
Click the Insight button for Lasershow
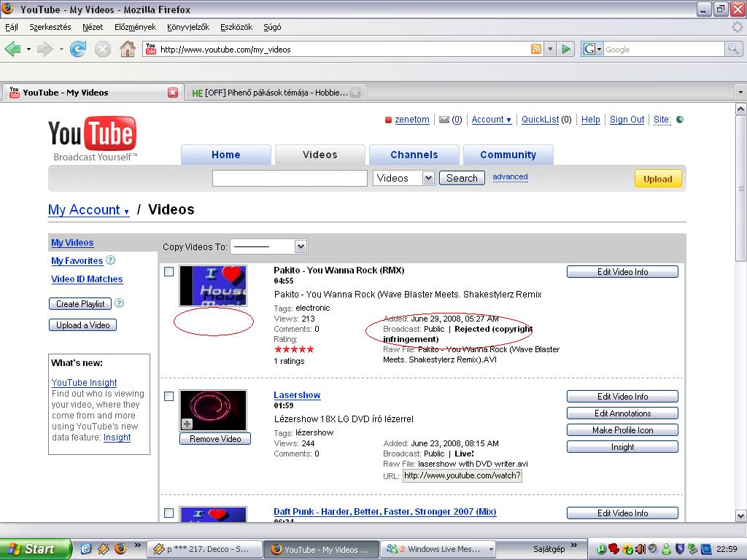[622, 447]
